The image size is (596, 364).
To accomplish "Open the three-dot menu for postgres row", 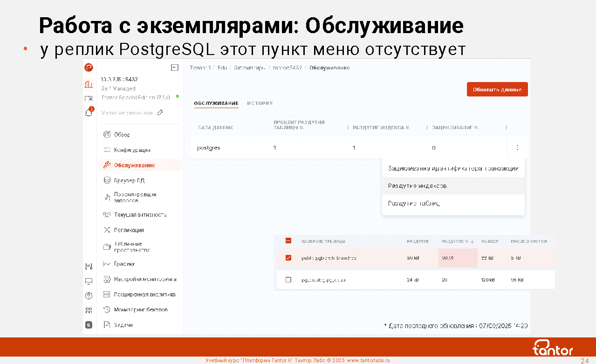I will [x=517, y=148].
